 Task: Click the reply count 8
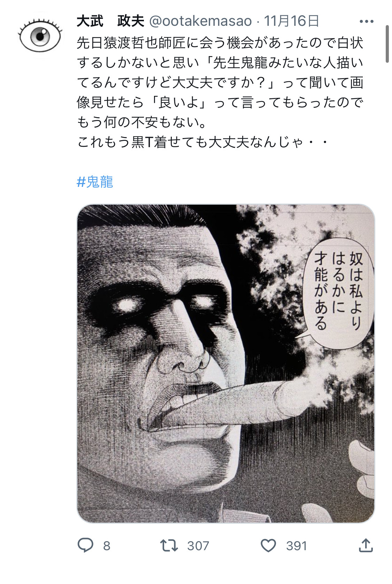click(107, 546)
